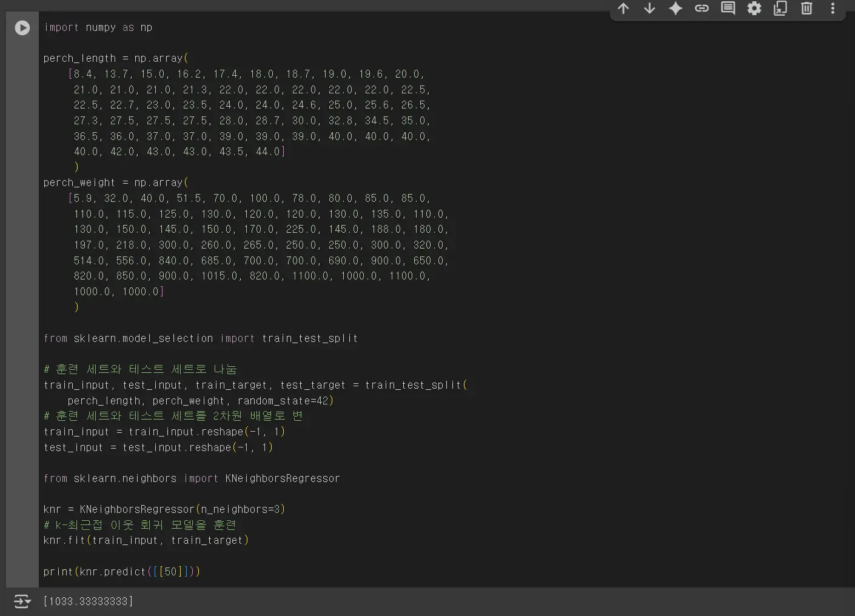
Task: Move cell up with arrow icon
Action: point(623,8)
